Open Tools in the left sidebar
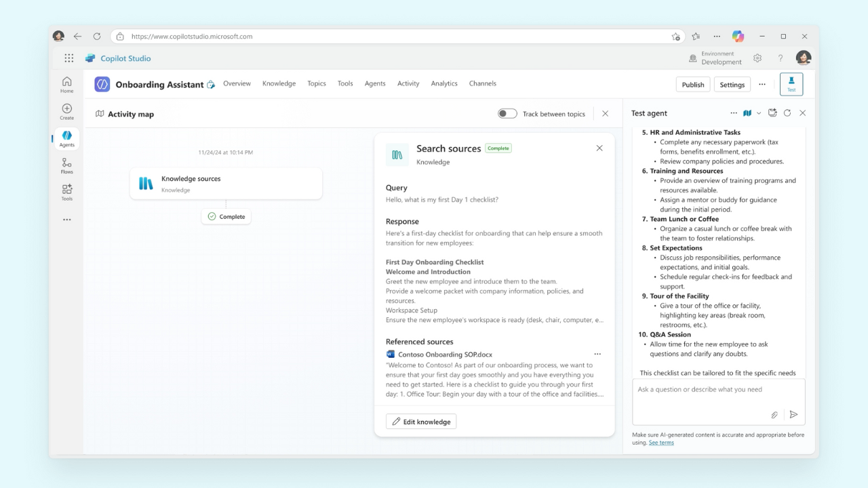The width and height of the screenshot is (868, 488). (66, 192)
